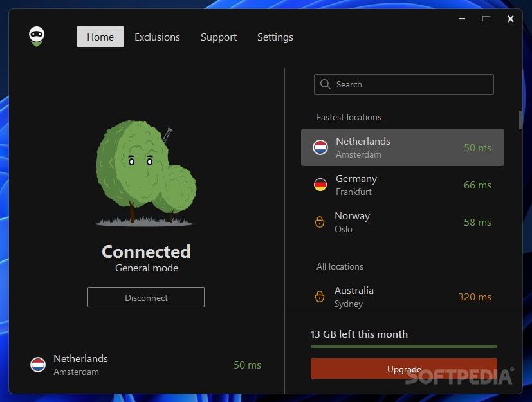
Task: Maximize the VPN window
Action: pyautogui.click(x=486, y=19)
